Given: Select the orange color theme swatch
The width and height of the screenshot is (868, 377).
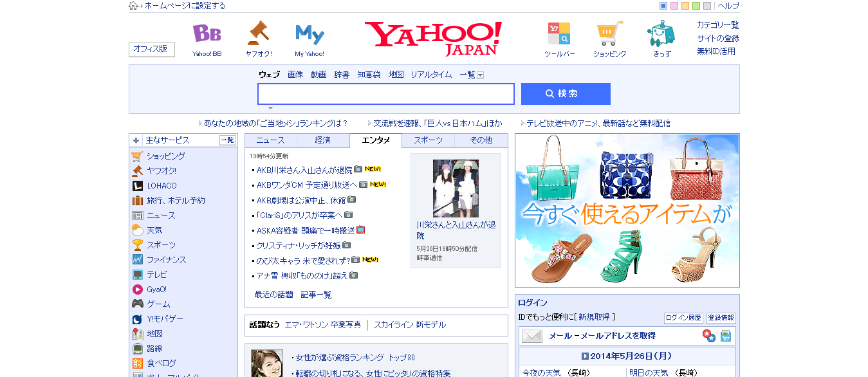Looking at the screenshot, I should (685, 6).
